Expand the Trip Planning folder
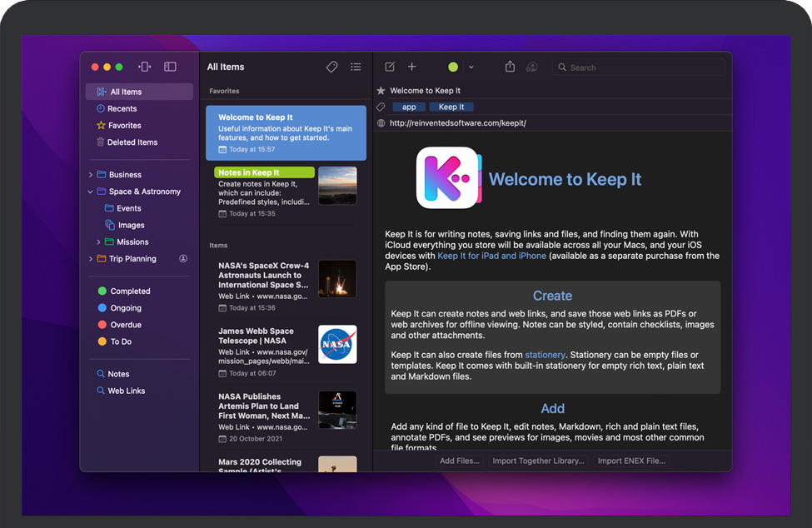The width and height of the screenshot is (812, 528). 91,259
